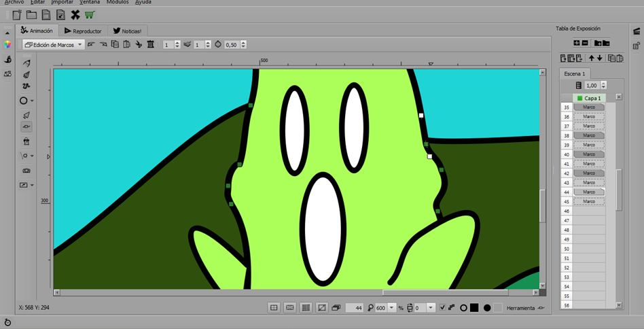Toggle the onion skin checkbox
Screen dimensions: 644x329
tap(442, 308)
